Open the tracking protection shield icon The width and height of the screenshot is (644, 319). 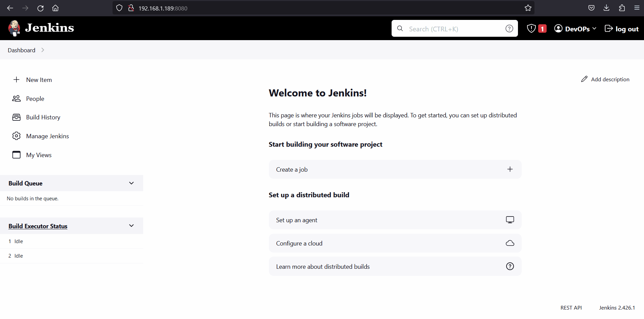(x=119, y=8)
